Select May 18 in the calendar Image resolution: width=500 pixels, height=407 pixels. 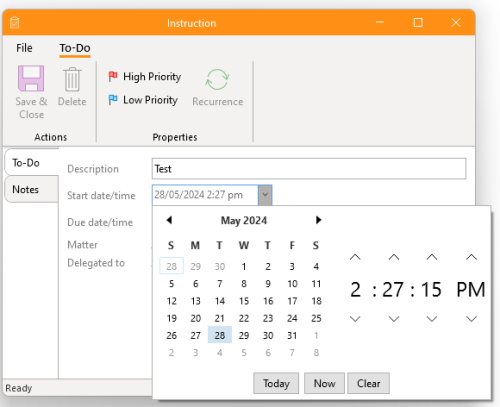316,301
